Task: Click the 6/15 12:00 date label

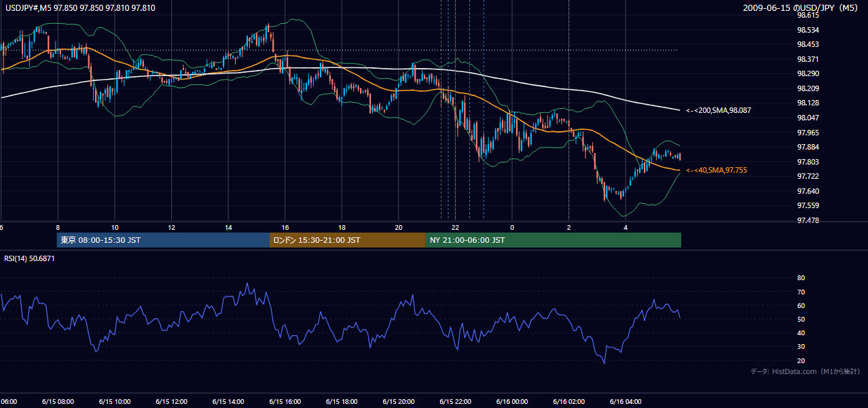Action: coord(172,401)
